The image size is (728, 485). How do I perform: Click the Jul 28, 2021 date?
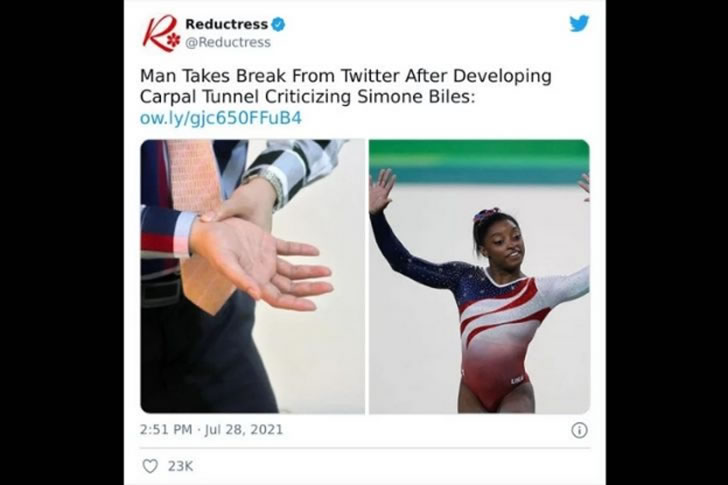point(244,429)
